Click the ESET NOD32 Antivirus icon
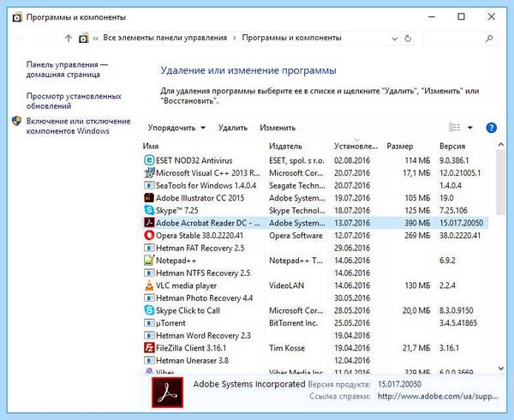 click(x=149, y=160)
